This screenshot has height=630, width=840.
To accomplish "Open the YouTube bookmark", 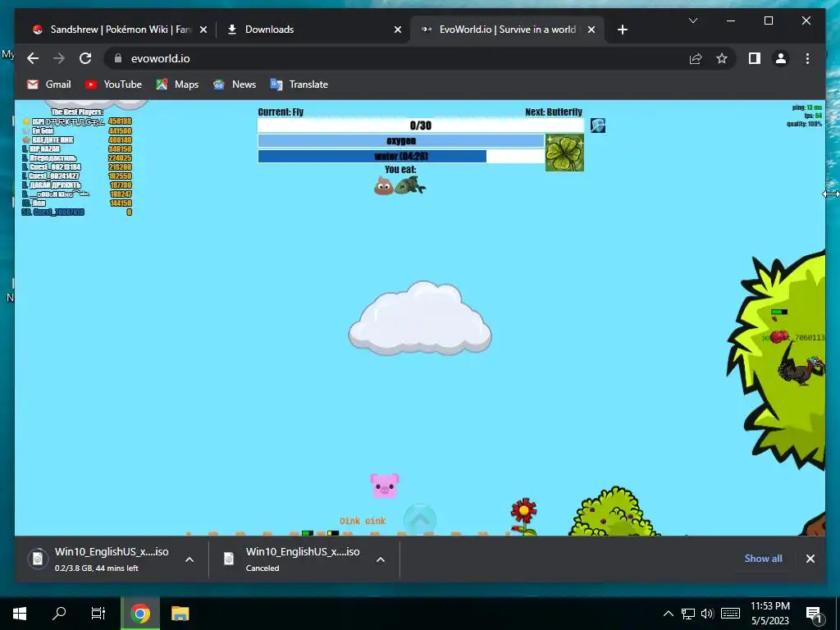I will [113, 84].
